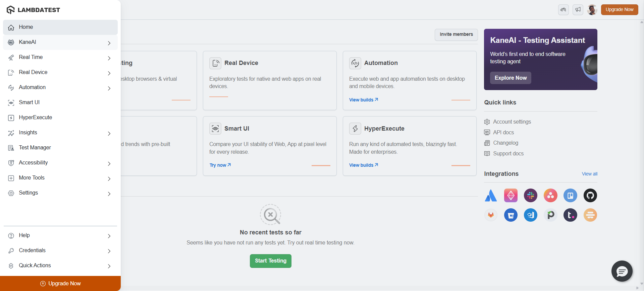Select the GitLab integration icon
The image size is (644, 291).
tap(491, 215)
